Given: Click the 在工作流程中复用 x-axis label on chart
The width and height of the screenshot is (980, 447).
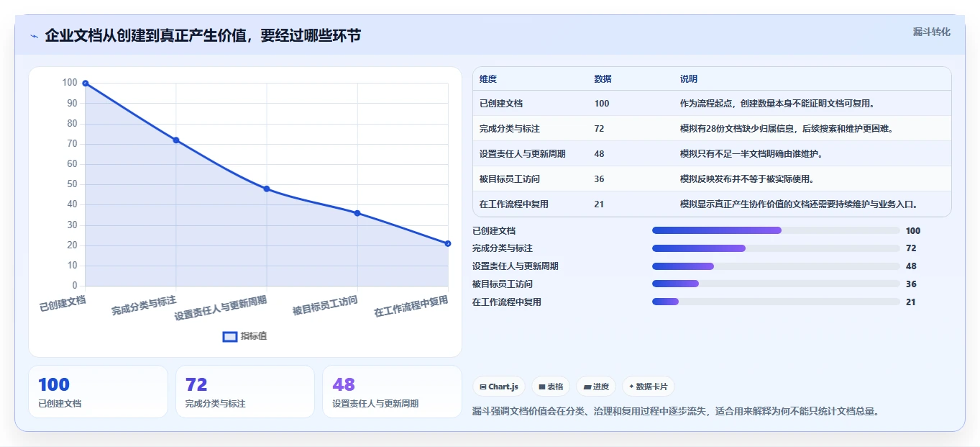Looking at the screenshot, I should tap(411, 306).
